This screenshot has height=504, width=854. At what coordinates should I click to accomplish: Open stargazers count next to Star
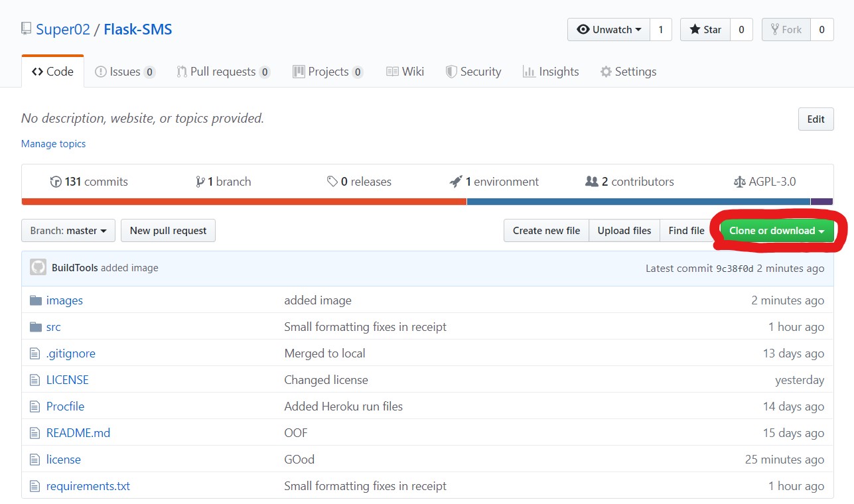click(741, 29)
